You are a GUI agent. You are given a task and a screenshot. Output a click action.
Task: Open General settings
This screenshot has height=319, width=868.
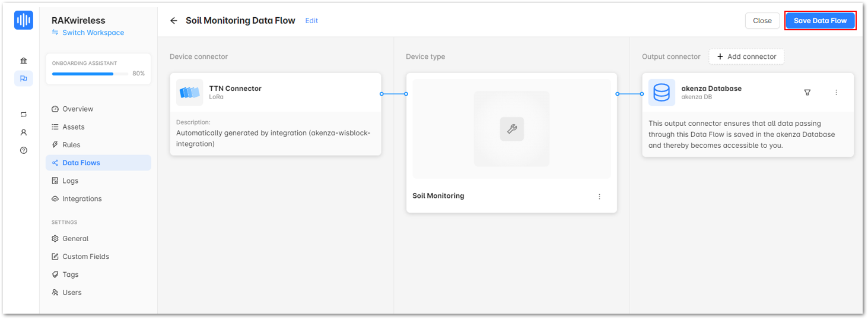(98, 239)
